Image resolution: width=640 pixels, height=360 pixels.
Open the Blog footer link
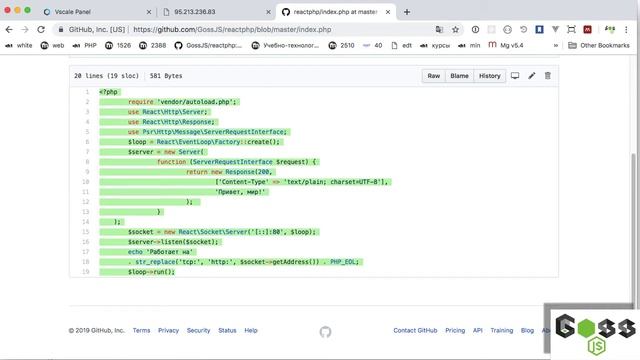coord(527,330)
